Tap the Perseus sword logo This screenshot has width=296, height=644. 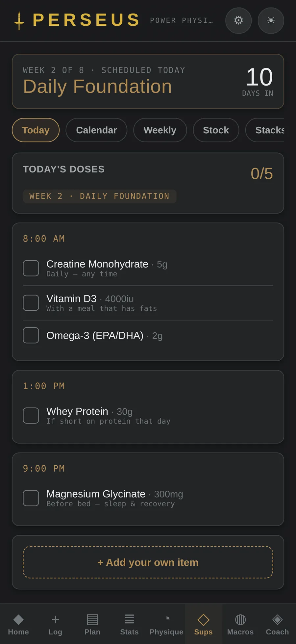pos(19,21)
